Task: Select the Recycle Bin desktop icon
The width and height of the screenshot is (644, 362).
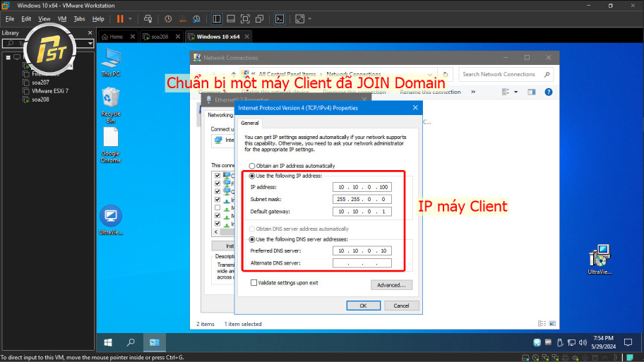Action: [111, 105]
